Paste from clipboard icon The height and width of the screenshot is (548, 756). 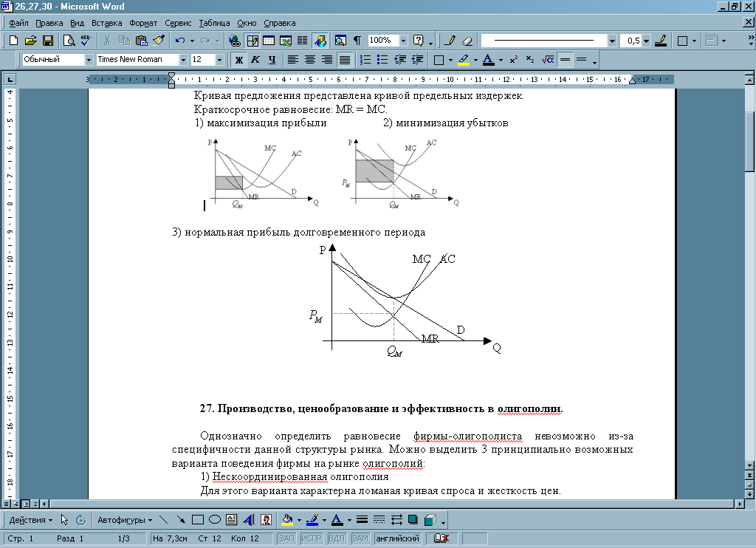click(141, 41)
